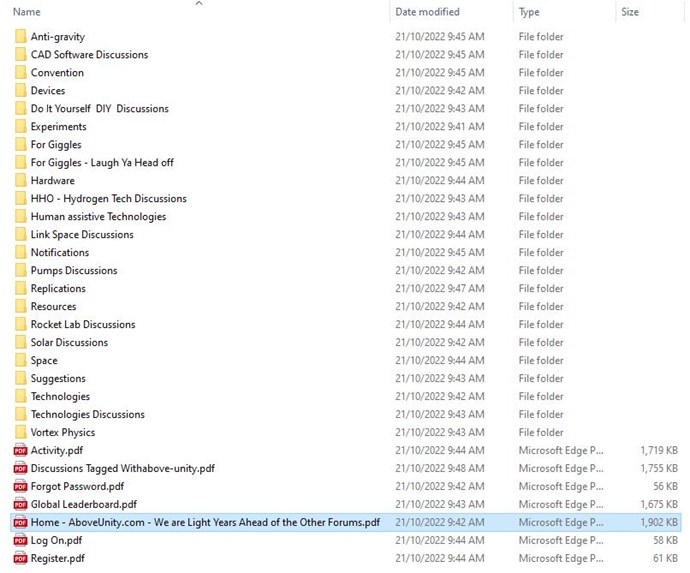Click the Human assistive Technologies folder icon
The height and width of the screenshot is (573, 690).
point(20,217)
